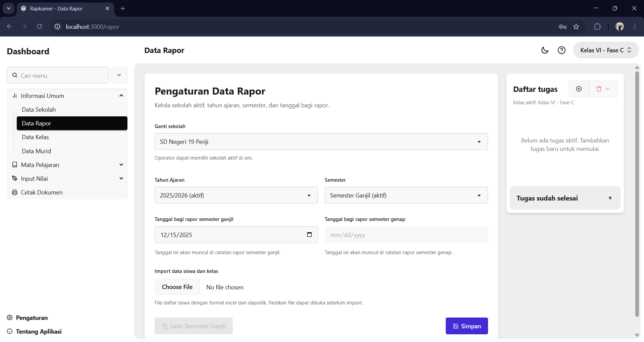Open calendar picker for ganjil report date

[309, 235]
